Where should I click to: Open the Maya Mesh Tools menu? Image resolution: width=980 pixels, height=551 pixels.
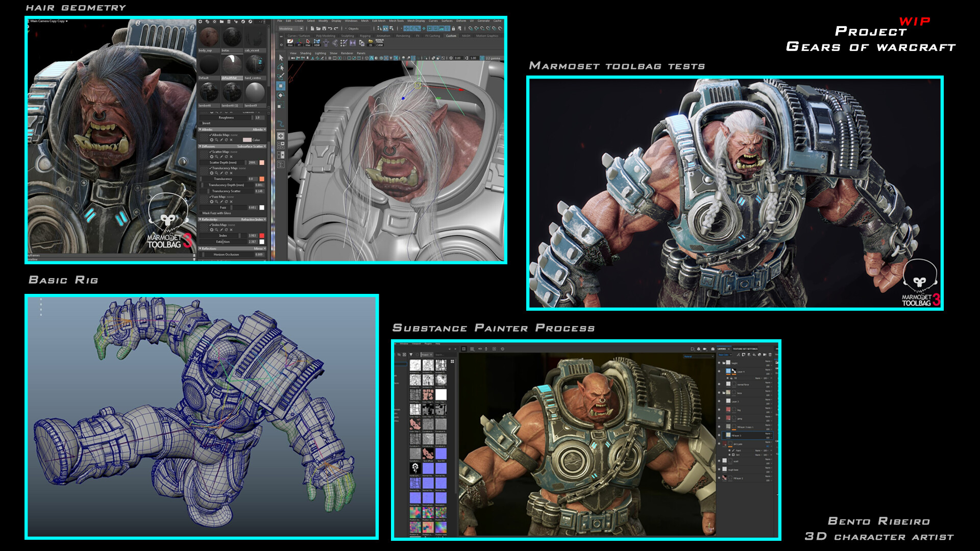(396, 21)
